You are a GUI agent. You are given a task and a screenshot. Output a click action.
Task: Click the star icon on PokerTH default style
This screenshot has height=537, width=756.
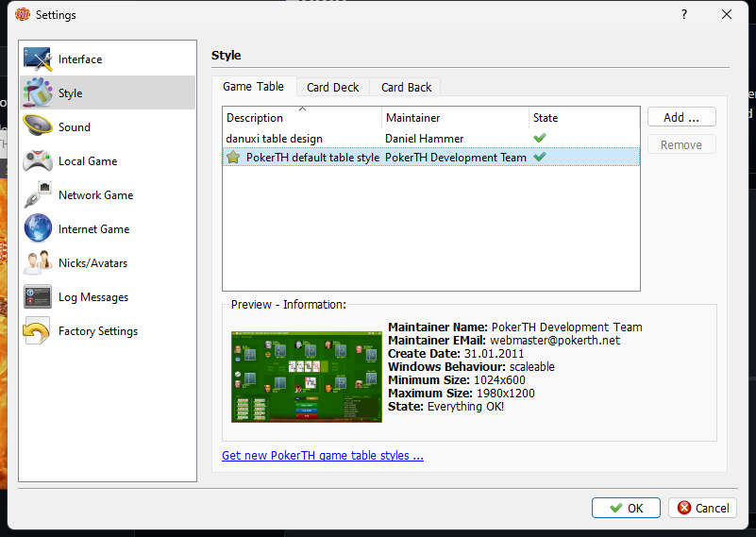click(x=233, y=158)
